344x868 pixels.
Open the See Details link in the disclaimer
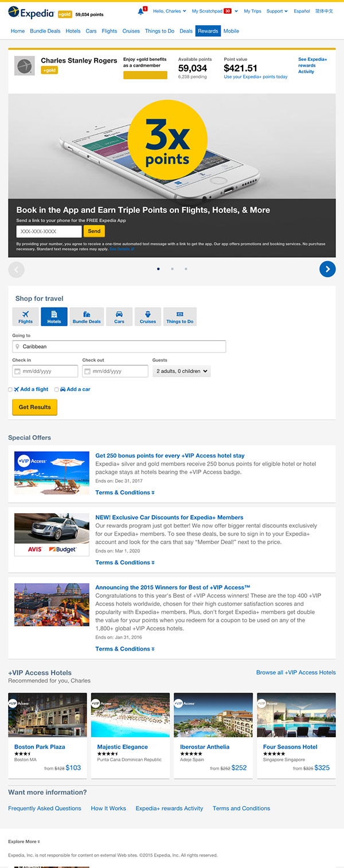(x=122, y=249)
